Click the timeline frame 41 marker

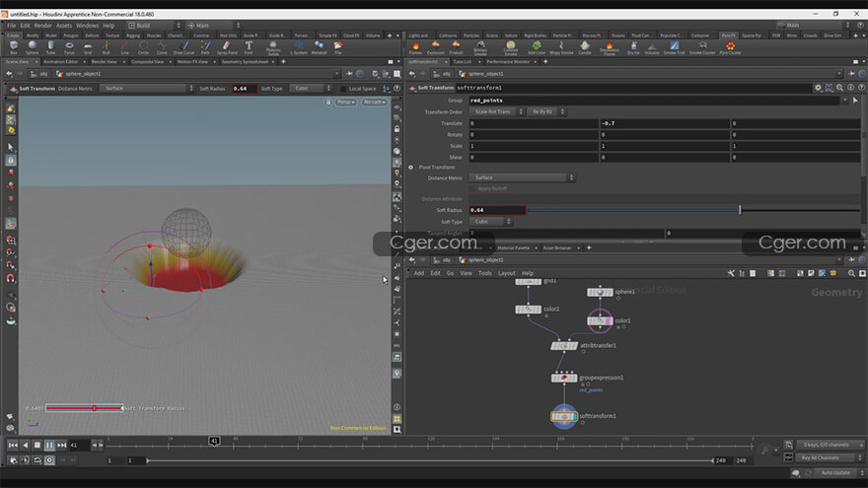214,441
